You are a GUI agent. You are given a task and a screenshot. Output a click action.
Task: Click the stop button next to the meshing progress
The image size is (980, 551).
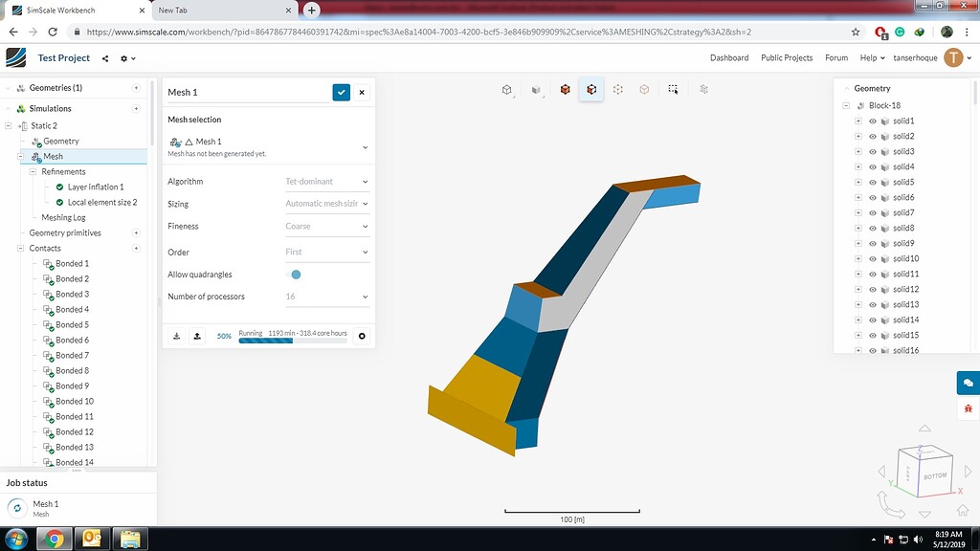(x=360, y=336)
